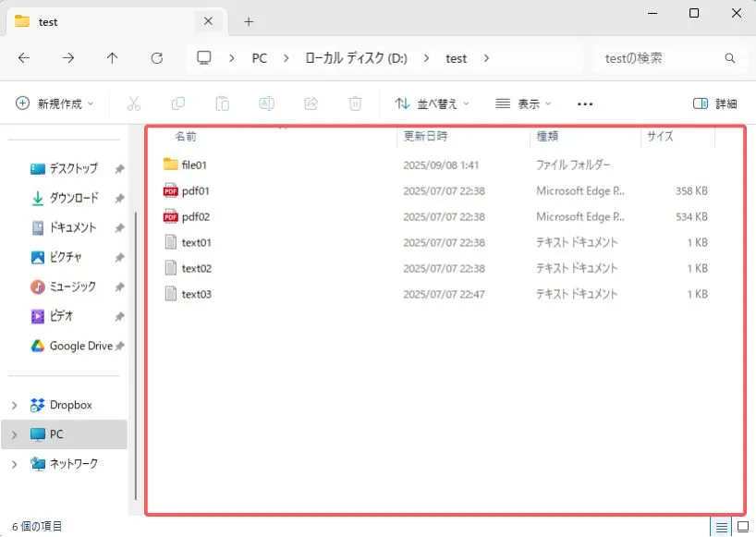Click the 名前 column header

186,136
